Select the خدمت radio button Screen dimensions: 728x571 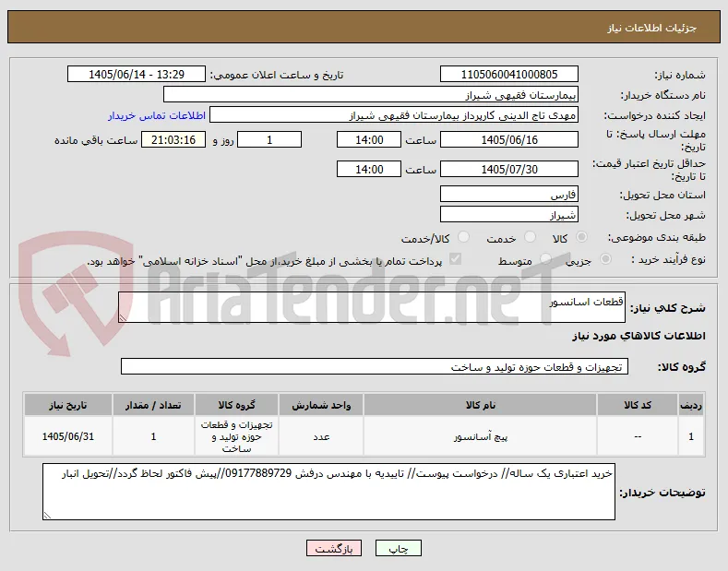[530, 237]
